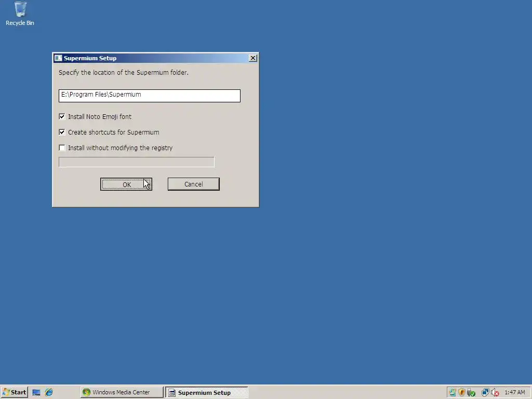Click the installation progress bar
The image size is (532, 399).
tap(137, 162)
